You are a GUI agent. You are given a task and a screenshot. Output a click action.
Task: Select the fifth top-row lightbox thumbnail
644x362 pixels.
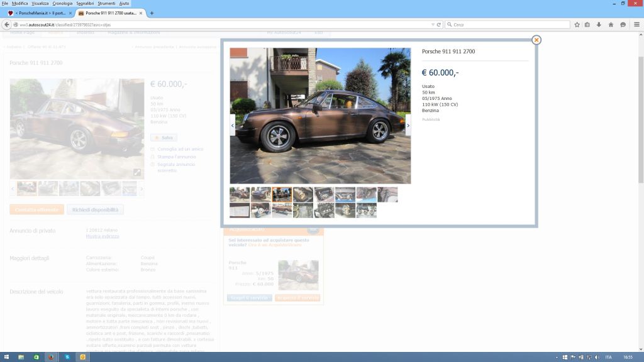324,195
